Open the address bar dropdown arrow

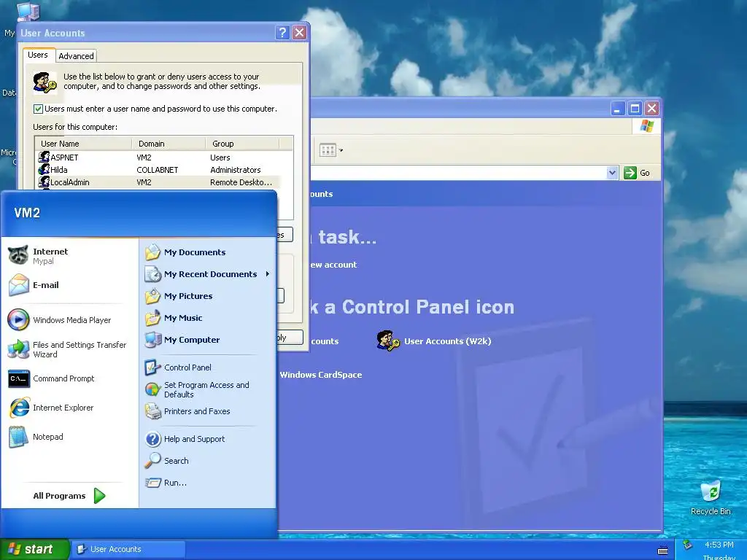tap(612, 173)
